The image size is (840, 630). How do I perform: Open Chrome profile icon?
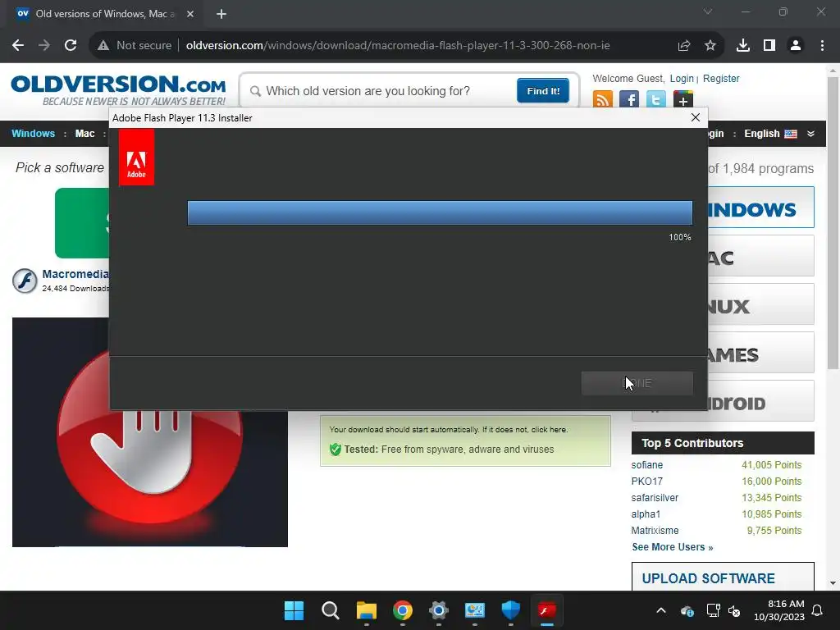tap(796, 46)
